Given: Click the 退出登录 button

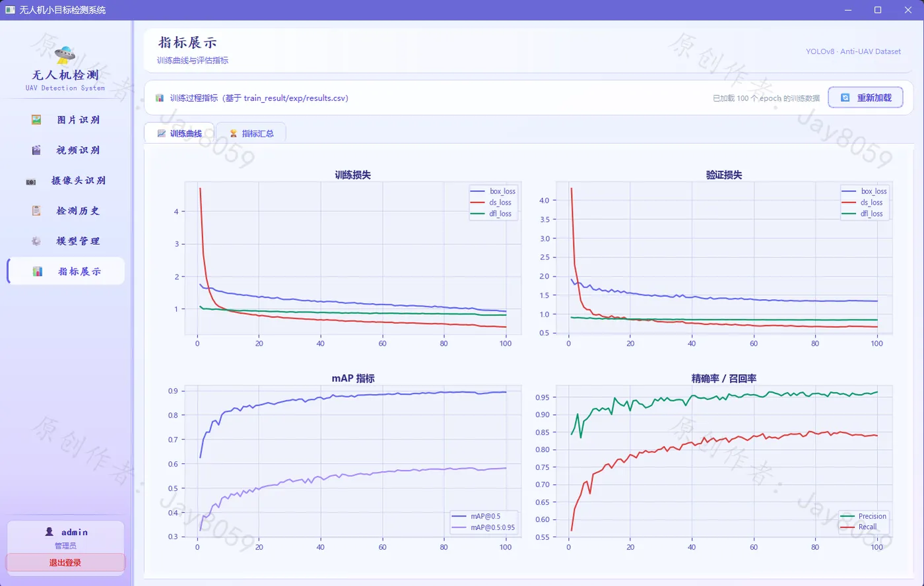Looking at the screenshot, I should coord(65,563).
